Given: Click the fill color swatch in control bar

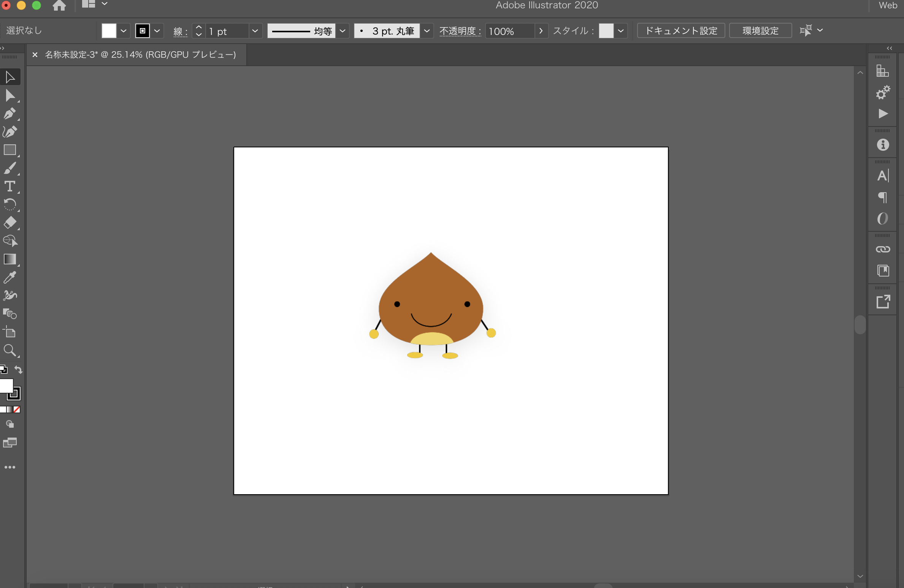Looking at the screenshot, I should (x=109, y=31).
